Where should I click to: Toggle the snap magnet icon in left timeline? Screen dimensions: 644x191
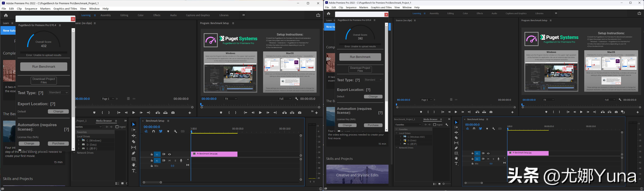coord(153,131)
